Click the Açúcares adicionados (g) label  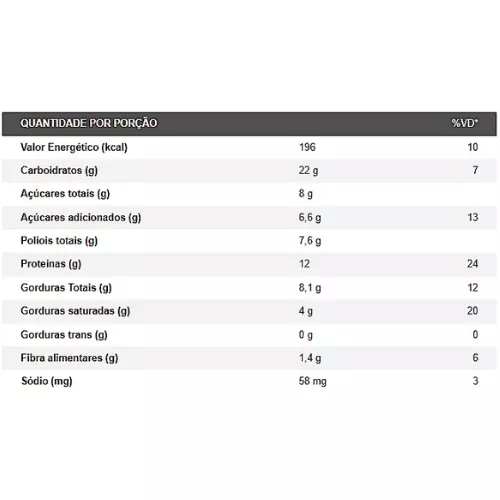(x=81, y=218)
